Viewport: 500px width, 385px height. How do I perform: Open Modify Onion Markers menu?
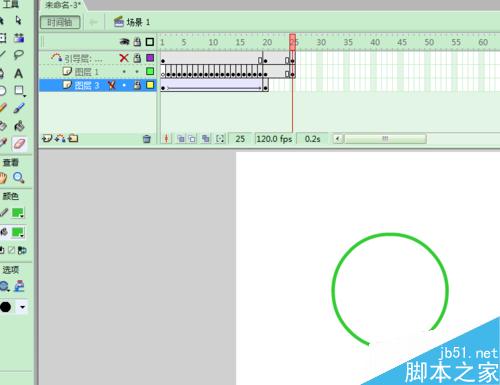[x=220, y=139]
